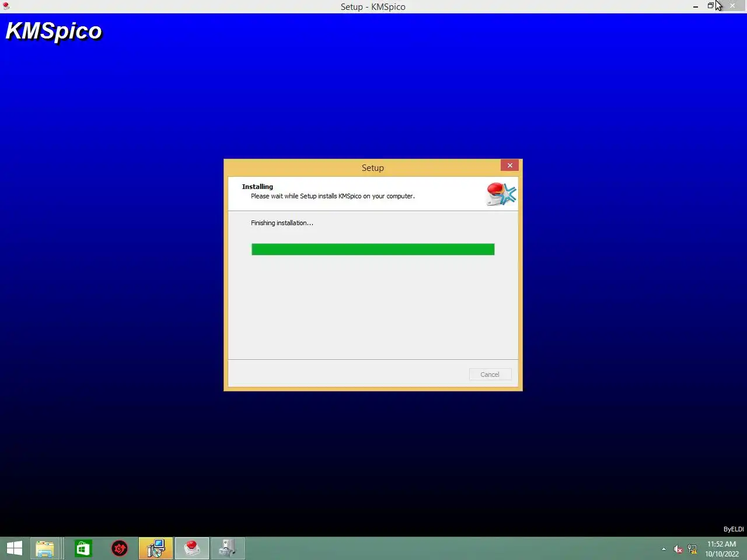Viewport: 747px width, 560px height.
Task: Click the red round gear taskbar icon
Action: pyautogui.click(x=120, y=548)
